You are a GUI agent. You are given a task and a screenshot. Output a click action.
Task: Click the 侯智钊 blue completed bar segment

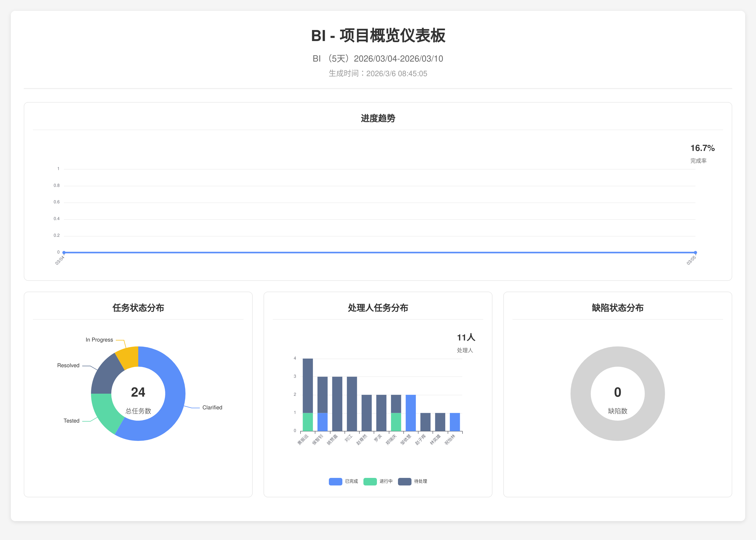pyautogui.click(x=322, y=422)
